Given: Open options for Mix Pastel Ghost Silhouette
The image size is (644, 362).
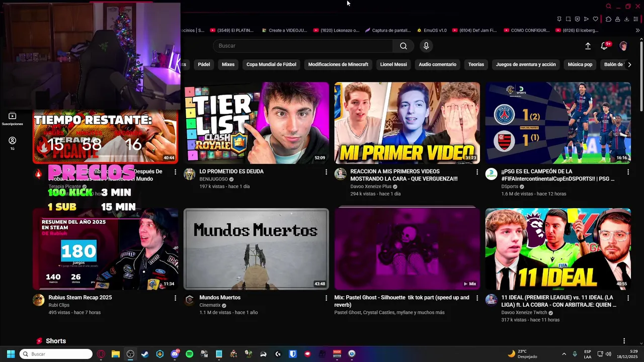Looking at the screenshot, I should [x=477, y=298].
